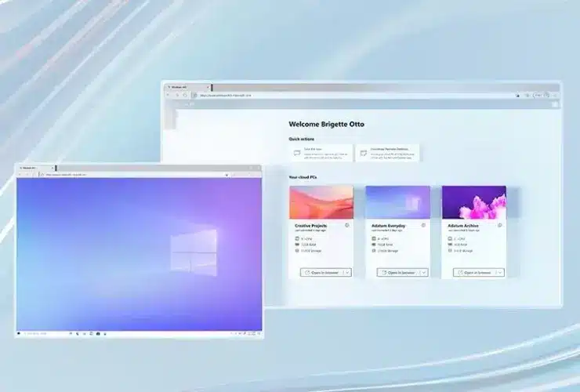Click the storage icon on Creative Projects card
The width and height of the screenshot is (580, 392).
click(297, 251)
